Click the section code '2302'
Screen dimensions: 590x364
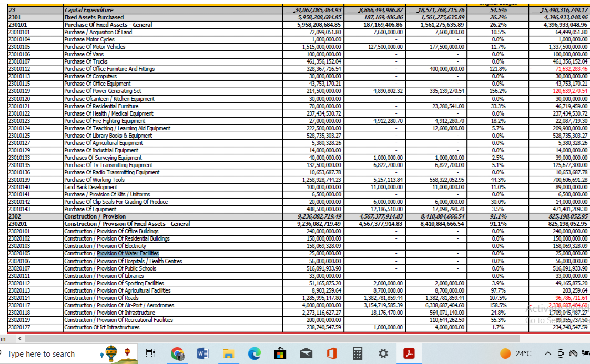(x=15, y=216)
